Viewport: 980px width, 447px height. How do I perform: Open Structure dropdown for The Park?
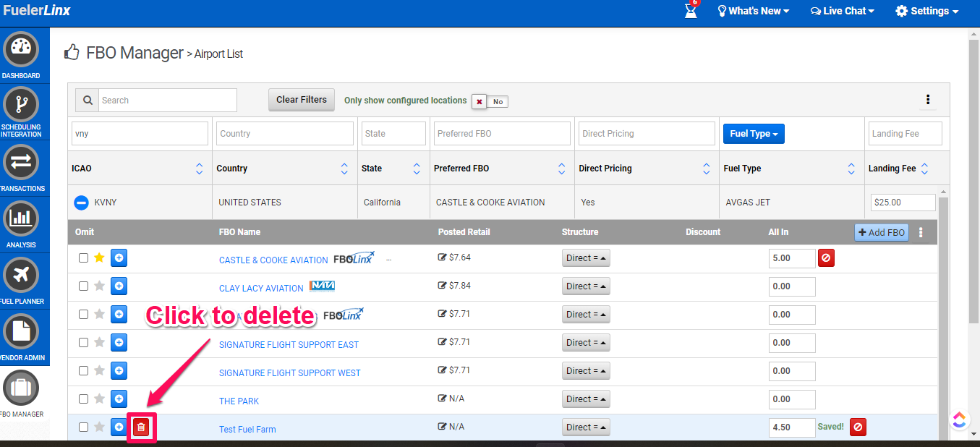click(x=586, y=399)
